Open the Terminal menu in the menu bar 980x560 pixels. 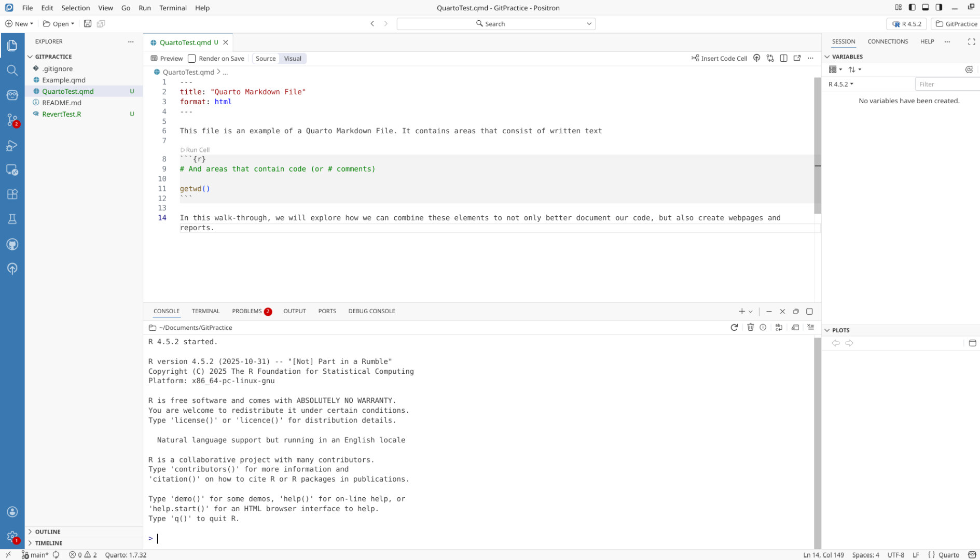173,8
